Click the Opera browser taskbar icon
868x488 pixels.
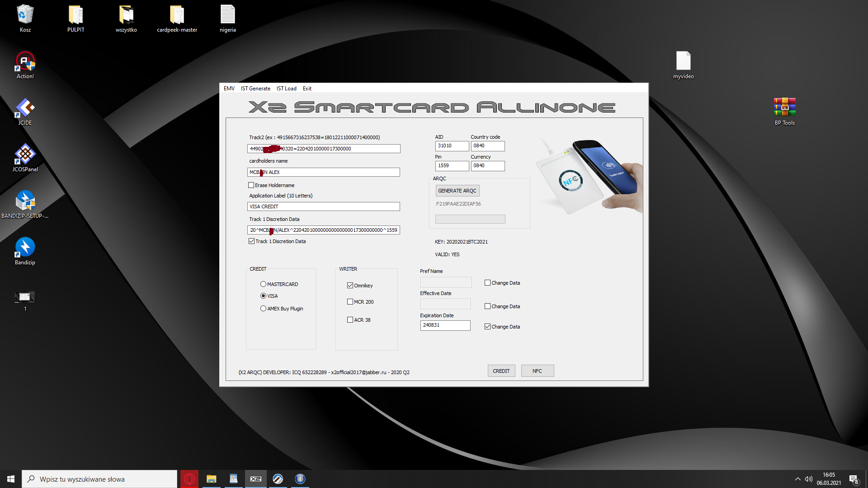click(189, 479)
